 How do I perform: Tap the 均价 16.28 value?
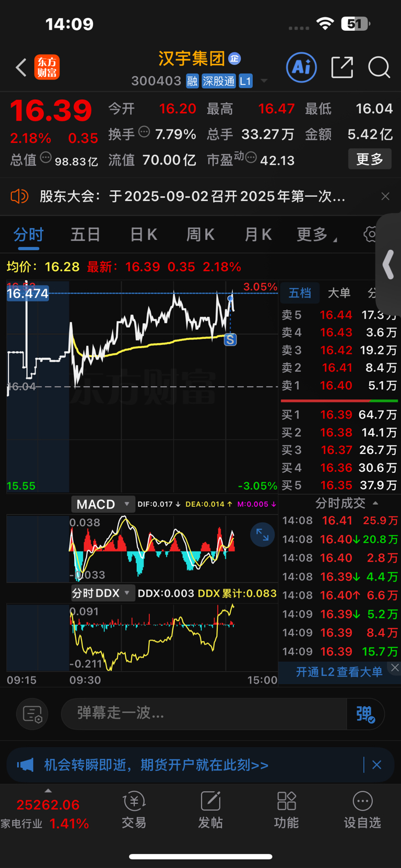click(62, 267)
